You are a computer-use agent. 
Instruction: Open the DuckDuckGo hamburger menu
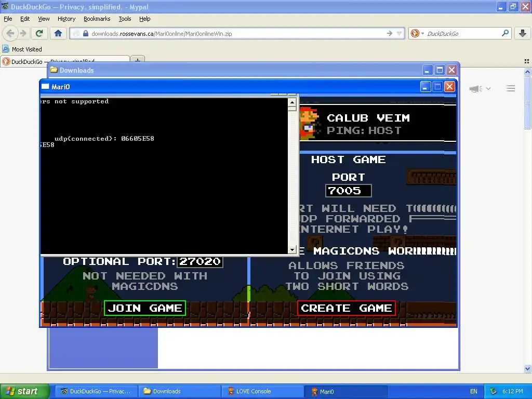[511, 88]
